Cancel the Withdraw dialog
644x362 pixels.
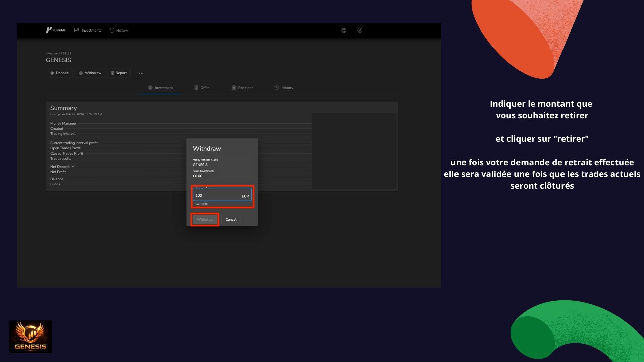(231, 220)
